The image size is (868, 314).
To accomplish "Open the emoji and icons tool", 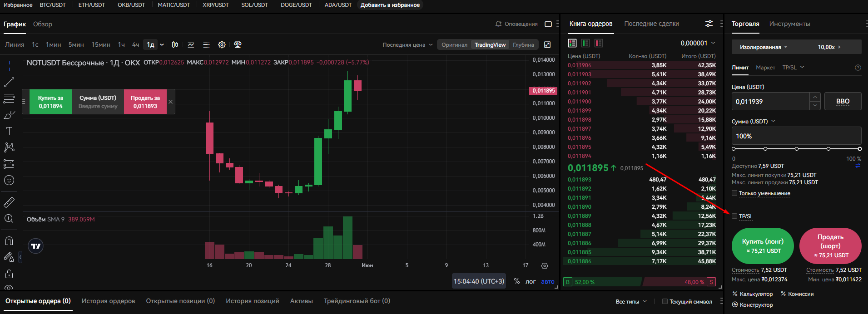I will [x=9, y=180].
